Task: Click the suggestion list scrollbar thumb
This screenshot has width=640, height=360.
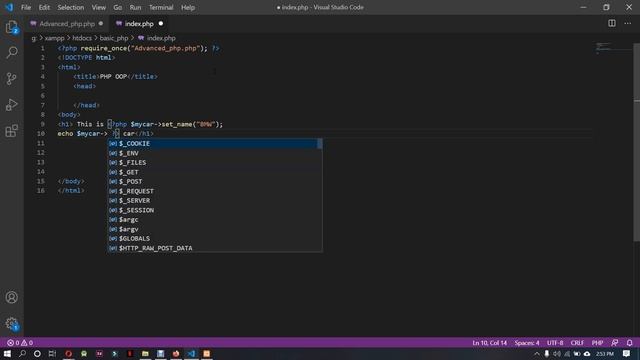Action: (x=320, y=144)
